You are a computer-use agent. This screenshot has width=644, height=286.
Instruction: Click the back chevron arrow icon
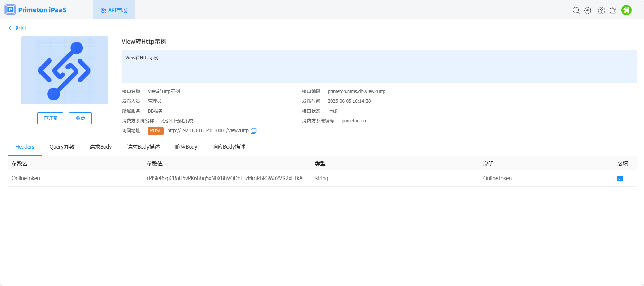coord(10,28)
